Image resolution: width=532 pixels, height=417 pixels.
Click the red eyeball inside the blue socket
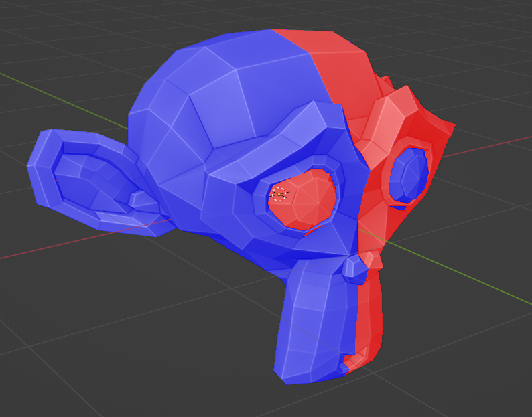coord(303,199)
